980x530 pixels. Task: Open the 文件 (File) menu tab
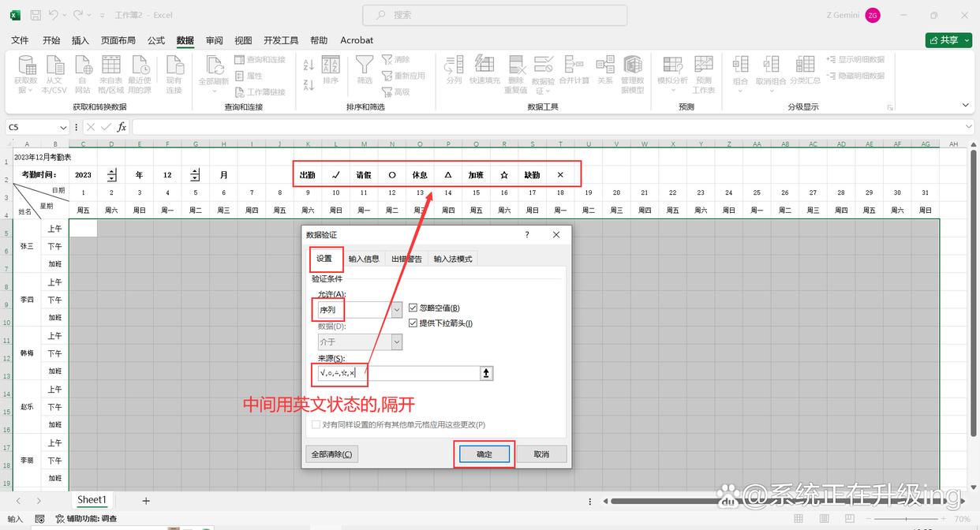pyautogui.click(x=20, y=40)
